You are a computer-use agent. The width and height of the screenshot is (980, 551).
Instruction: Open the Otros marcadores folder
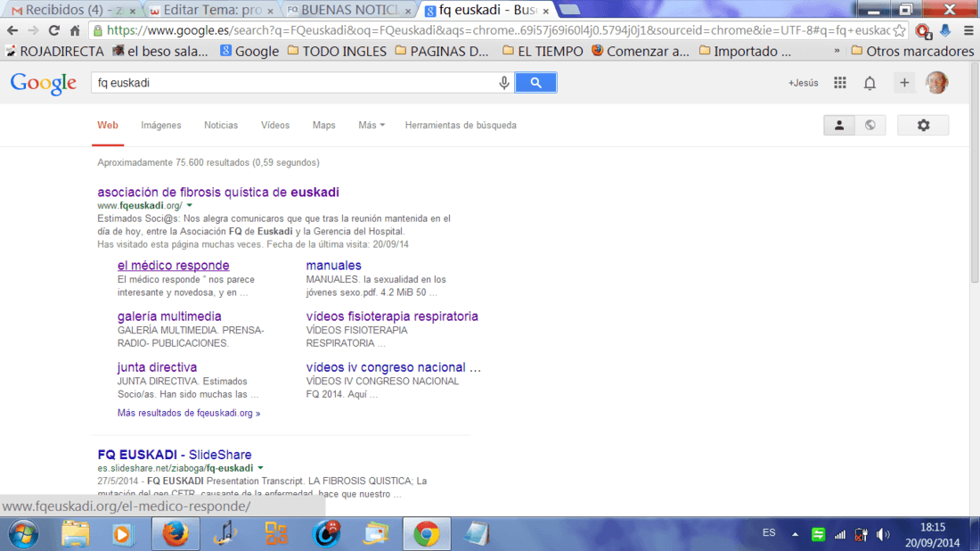pos(912,52)
